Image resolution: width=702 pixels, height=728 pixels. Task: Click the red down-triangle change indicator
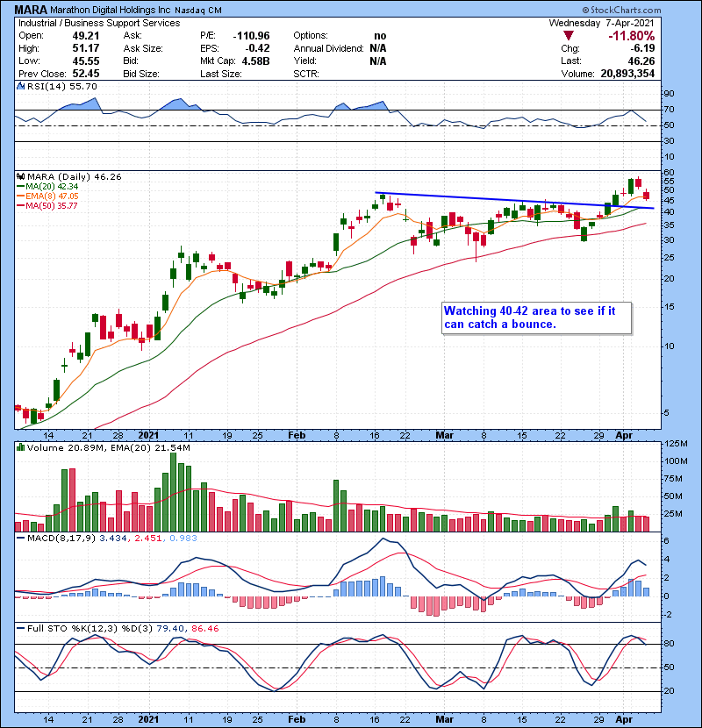click(x=569, y=36)
